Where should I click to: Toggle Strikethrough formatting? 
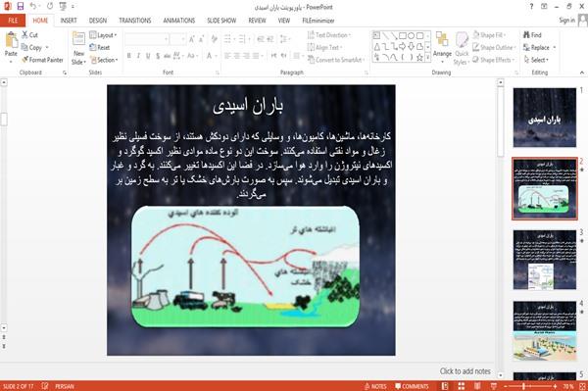tap(167, 56)
